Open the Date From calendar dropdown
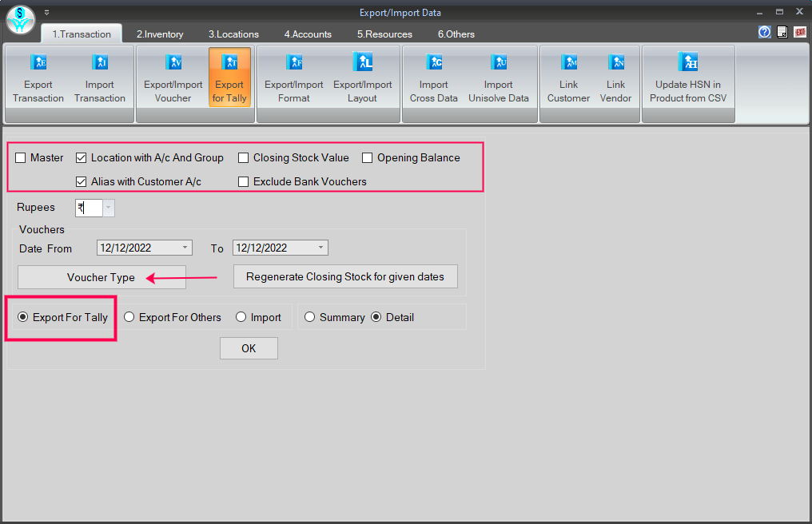Image resolution: width=812 pixels, height=524 pixels. coord(185,248)
